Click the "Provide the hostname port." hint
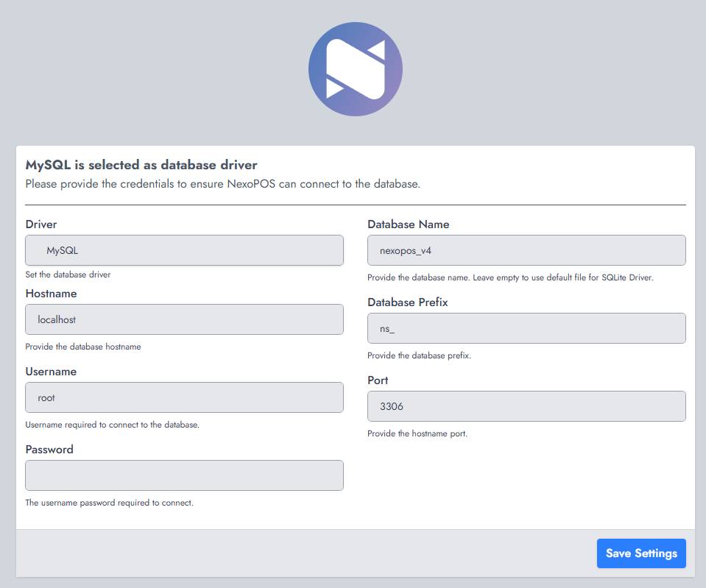The height and width of the screenshot is (588, 706). (x=417, y=433)
